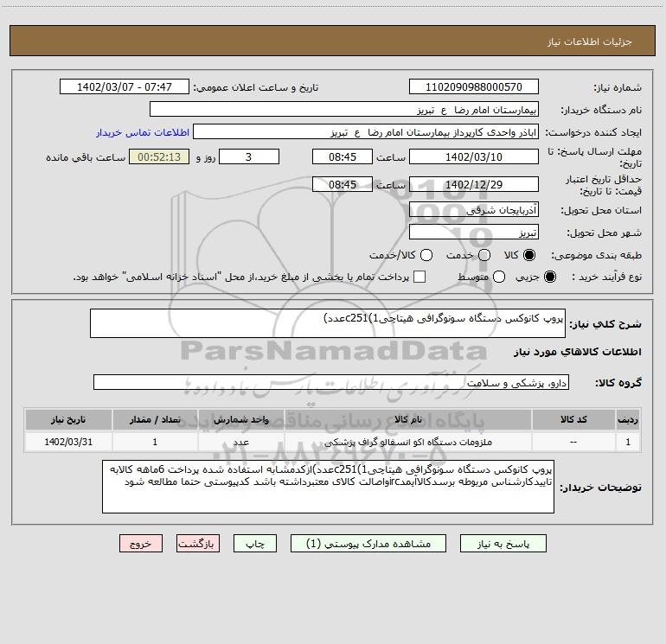The height and width of the screenshot is (644, 666).
Task: Click the ردیف column header
Action: click(x=628, y=419)
